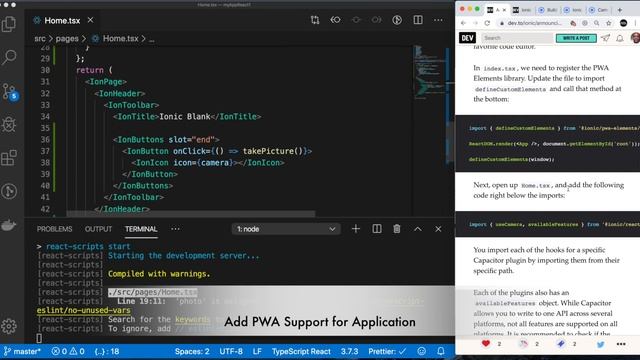
Task: Open the Extensions view
Action: point(9,158)
